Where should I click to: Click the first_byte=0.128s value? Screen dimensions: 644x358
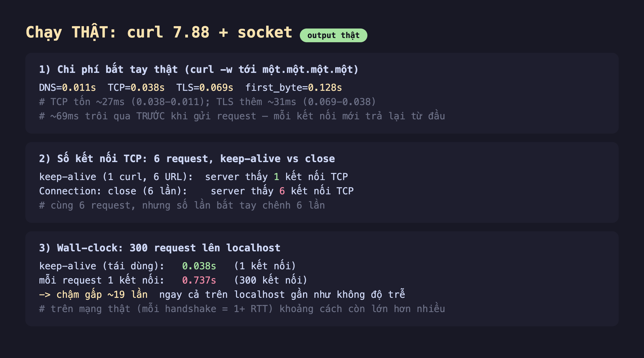pos(293,88)
